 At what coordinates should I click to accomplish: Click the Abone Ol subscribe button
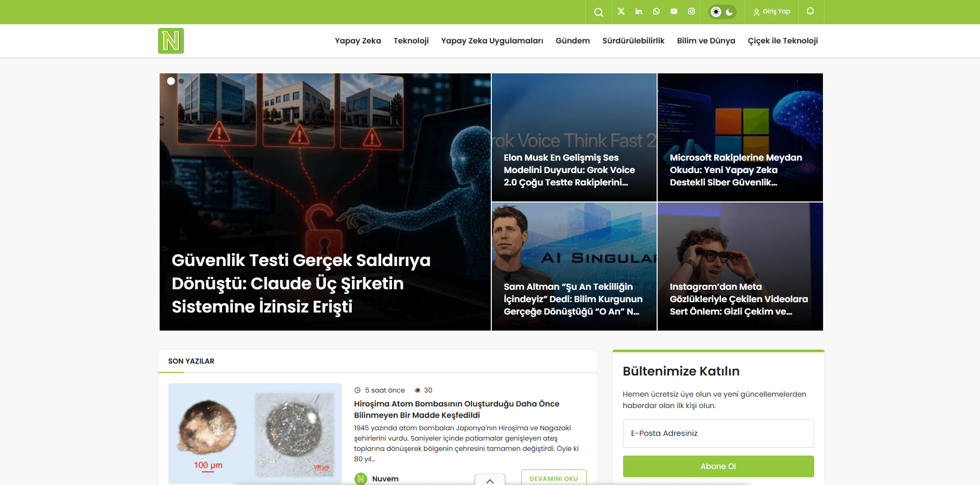[718, 466]
